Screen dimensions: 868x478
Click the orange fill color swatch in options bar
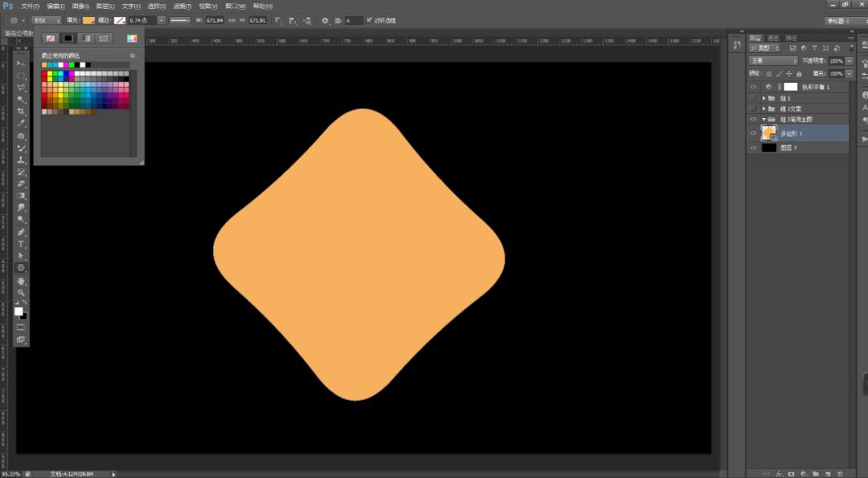(x=88, y=20)
